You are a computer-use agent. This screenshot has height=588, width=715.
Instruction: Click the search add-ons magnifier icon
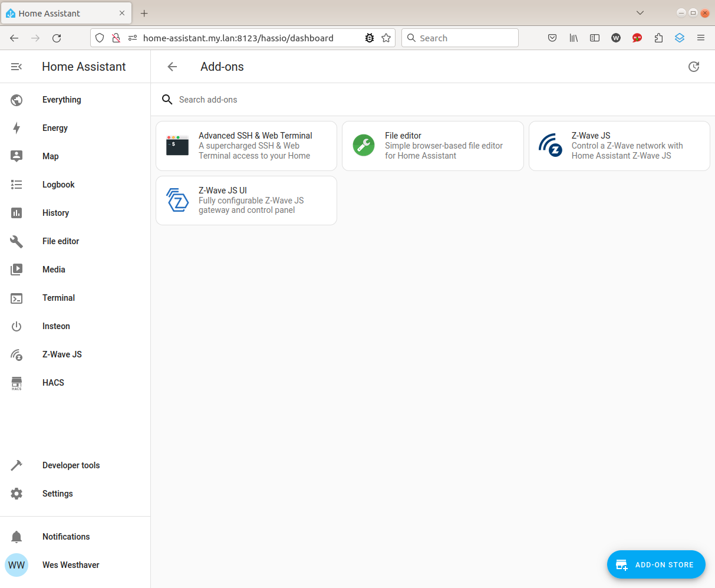pos(167,100)
